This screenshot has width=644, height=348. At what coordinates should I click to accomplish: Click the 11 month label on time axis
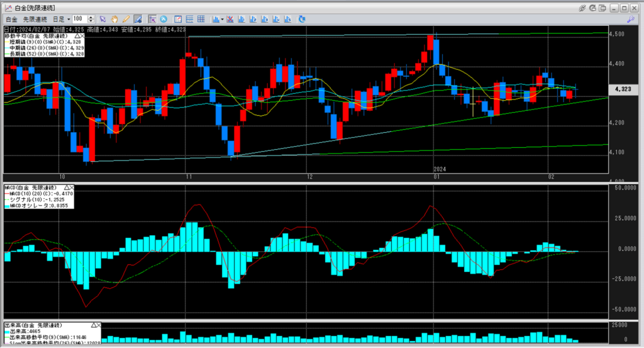coord(189,177)
